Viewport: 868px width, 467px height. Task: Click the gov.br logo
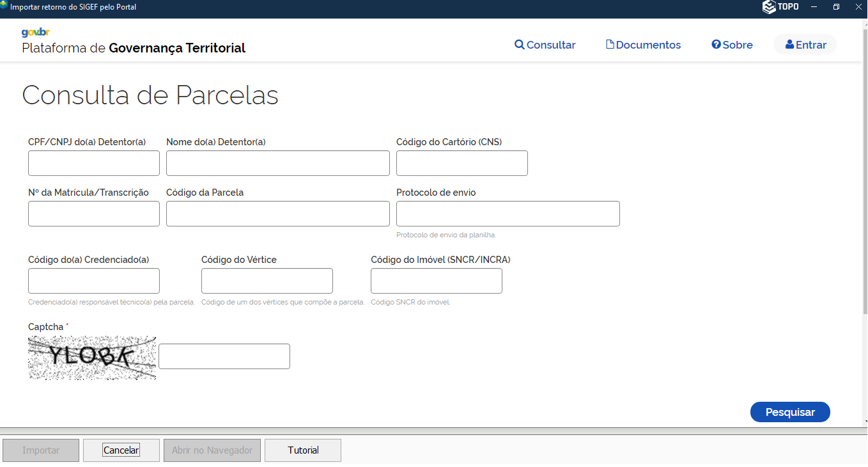click(36, 33)
